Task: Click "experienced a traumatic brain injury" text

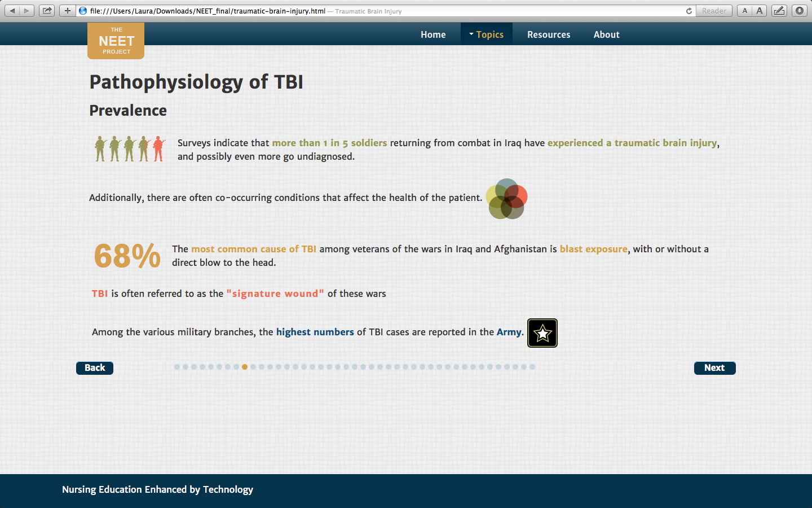Action: (632, 143)
